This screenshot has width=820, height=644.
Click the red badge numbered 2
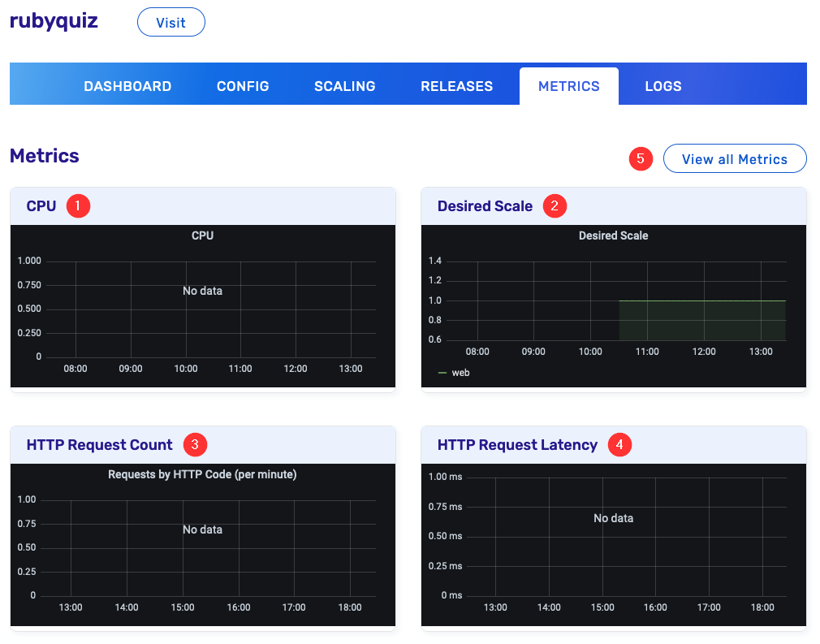click(555, 206)
